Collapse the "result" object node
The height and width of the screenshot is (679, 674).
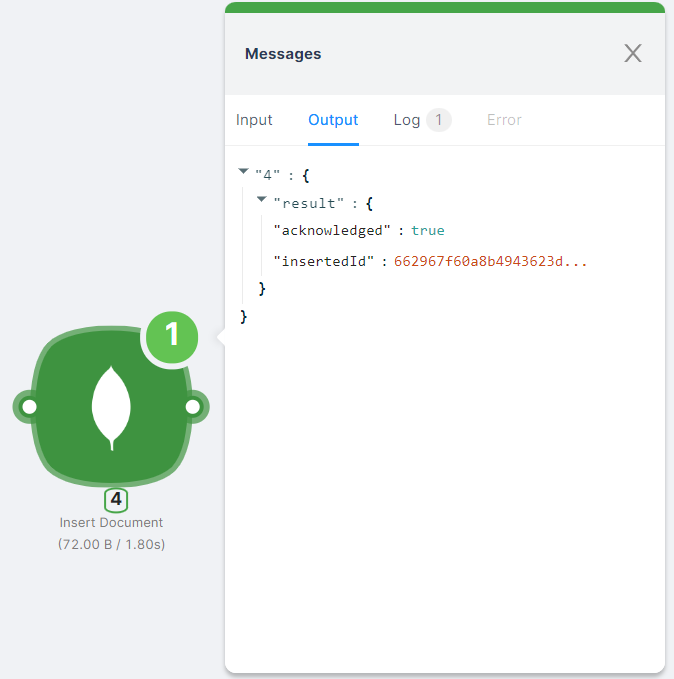(x=262, y=200)
